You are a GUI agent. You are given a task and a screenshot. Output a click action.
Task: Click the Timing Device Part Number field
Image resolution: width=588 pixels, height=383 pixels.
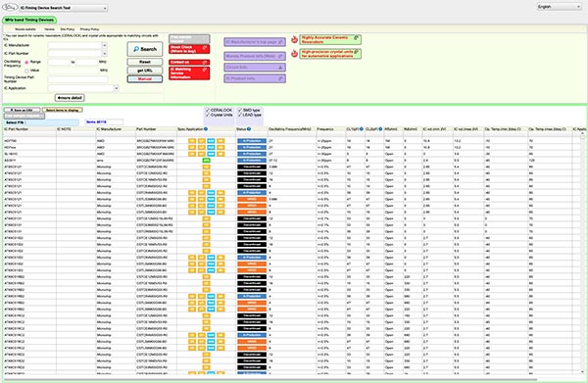pyautogui.click(x=78, y=79)
